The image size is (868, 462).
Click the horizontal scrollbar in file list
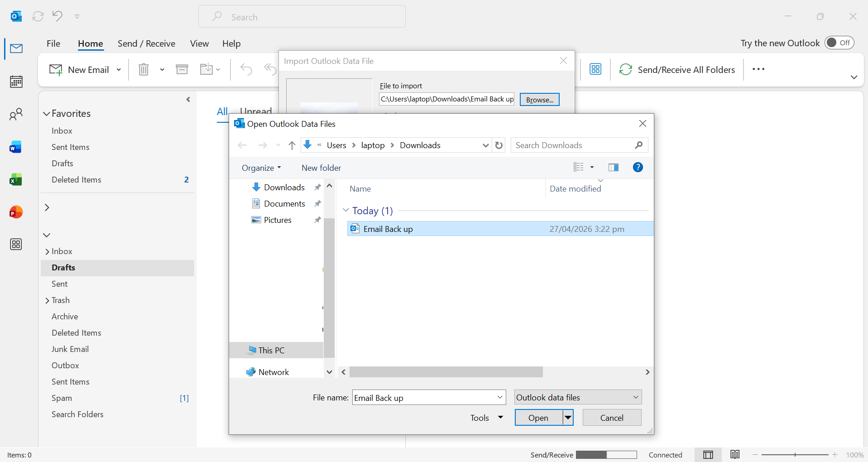click(446, 372)
